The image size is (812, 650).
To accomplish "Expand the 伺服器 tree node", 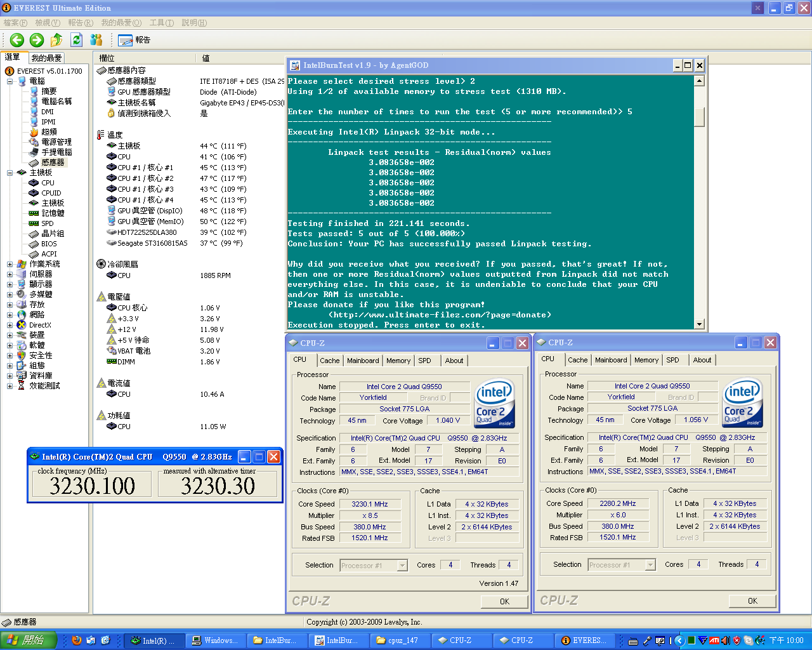I will coord(10,274).
